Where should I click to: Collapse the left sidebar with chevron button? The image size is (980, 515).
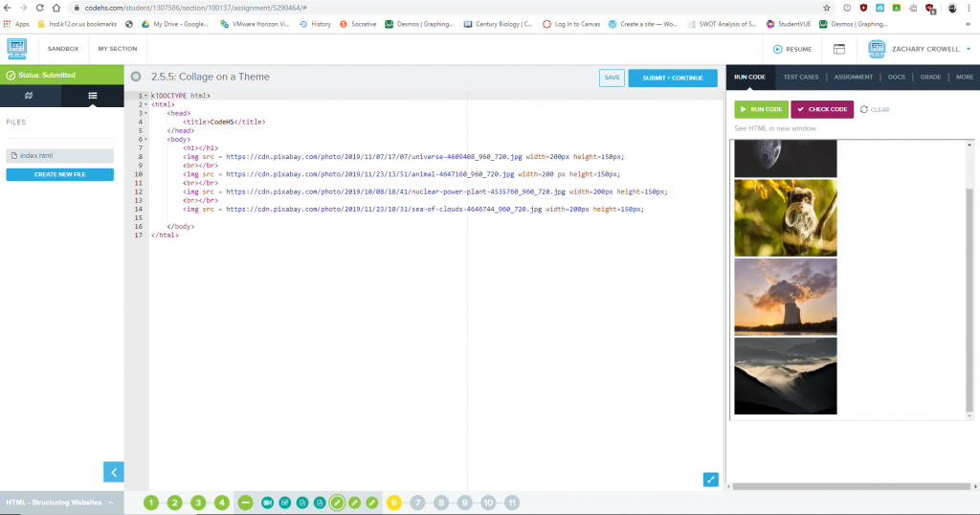coord(114,471)
